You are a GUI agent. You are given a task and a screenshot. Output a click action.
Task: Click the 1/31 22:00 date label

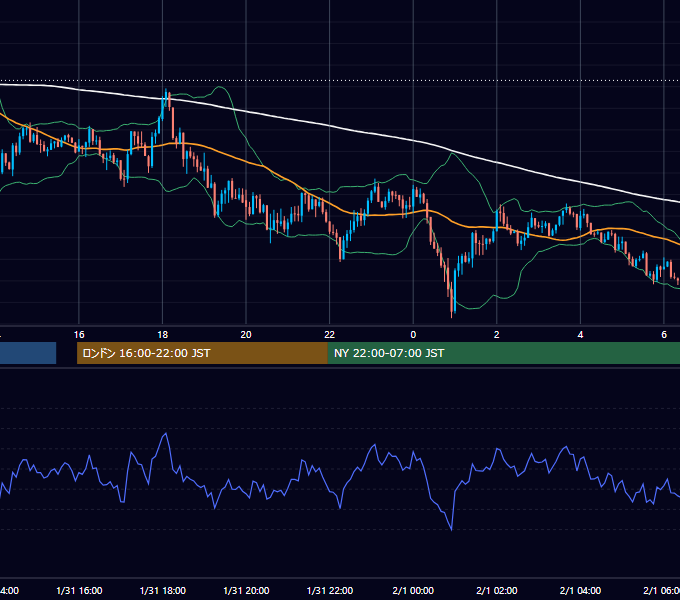[330, 590]
